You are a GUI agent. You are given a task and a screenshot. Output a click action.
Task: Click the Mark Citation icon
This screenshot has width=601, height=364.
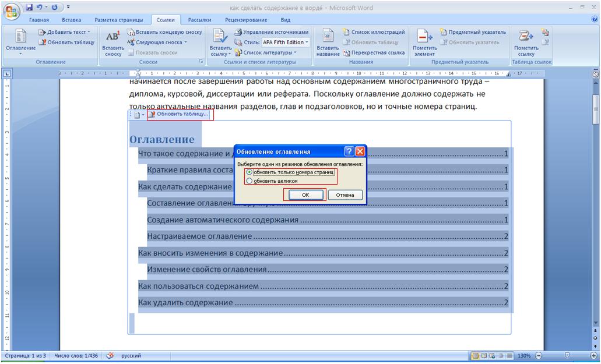(x=525, y=38)
